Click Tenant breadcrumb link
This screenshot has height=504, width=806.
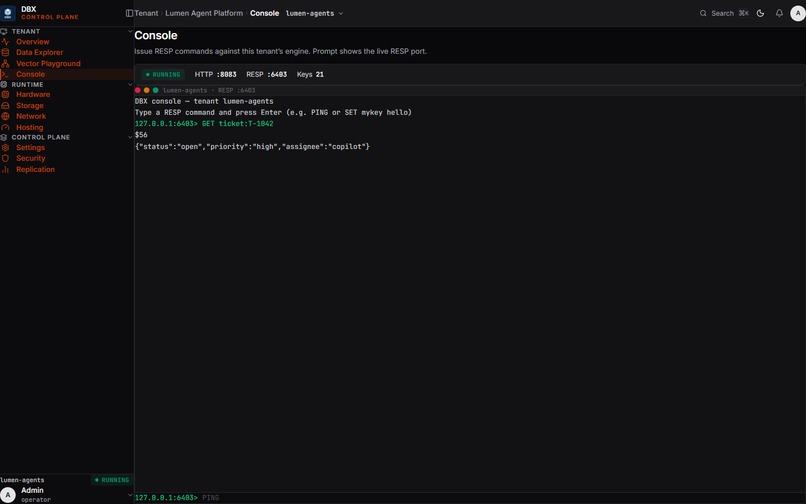(146, 13)
